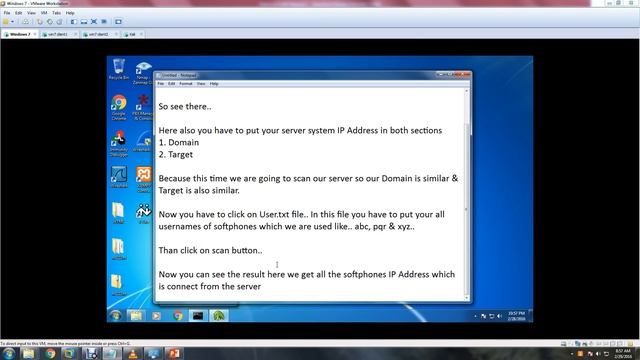The height and width of the screenshot is (360, 640).
Task: Close the kali VM tab
Action: (x=141, y=34)
